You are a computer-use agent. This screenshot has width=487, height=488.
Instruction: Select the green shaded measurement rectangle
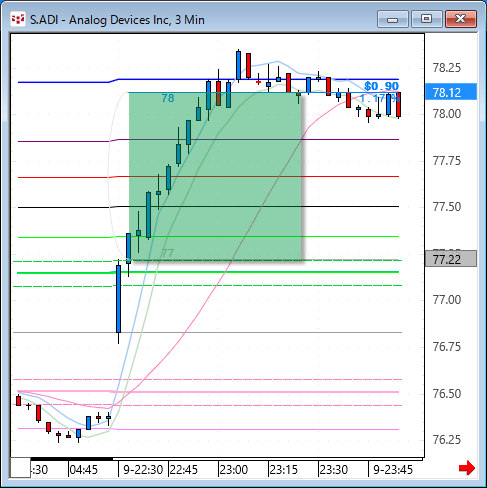pyautogui.click(x=215, y=176)
